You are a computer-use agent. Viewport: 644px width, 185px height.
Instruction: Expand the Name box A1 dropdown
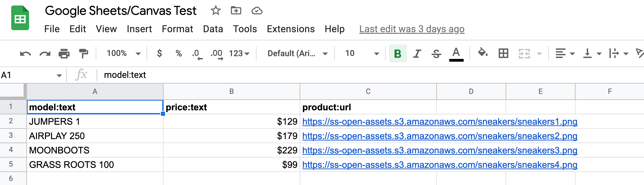59,75
